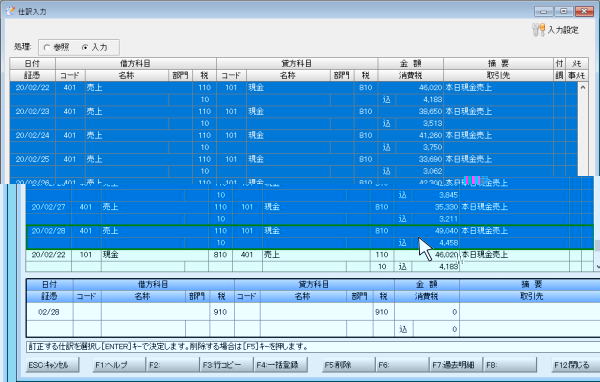Click 貸方科目 header in top grid
600x382 pixels.
click(297, 64)
